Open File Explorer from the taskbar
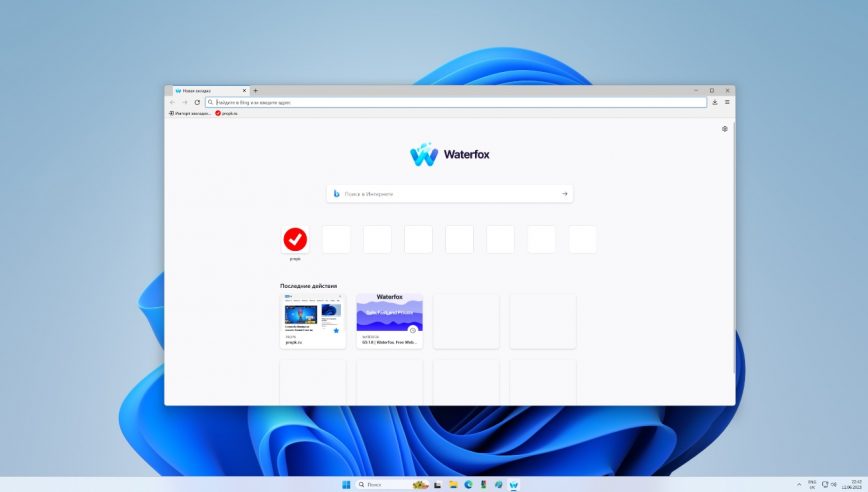868x492 pixels. pos(453,485)
